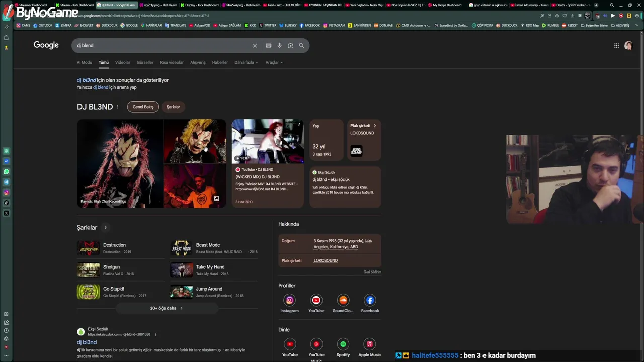Screen dimensions: 644x362
Task: Open the song Jump Around
Action: (214, 292)
